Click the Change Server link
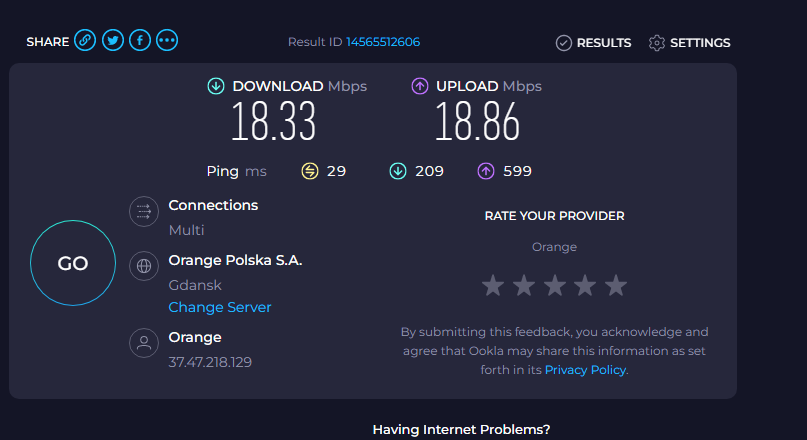 click(220, 307)
